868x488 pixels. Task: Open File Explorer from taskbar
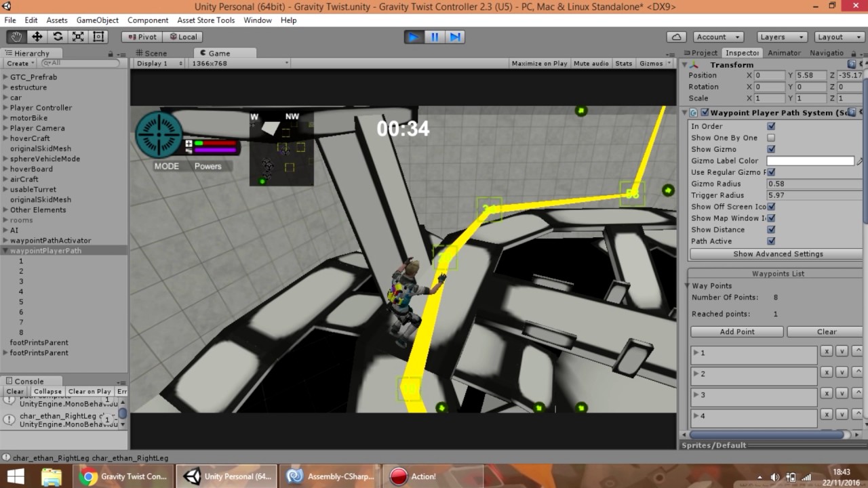(x=52, y=476)
